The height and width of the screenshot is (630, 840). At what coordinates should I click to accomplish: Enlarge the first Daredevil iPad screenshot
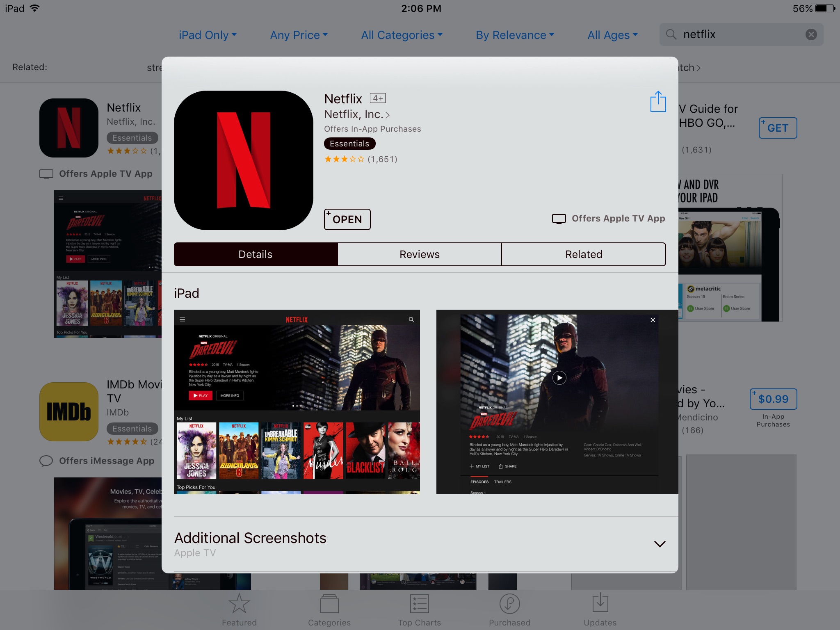[297, 402]
